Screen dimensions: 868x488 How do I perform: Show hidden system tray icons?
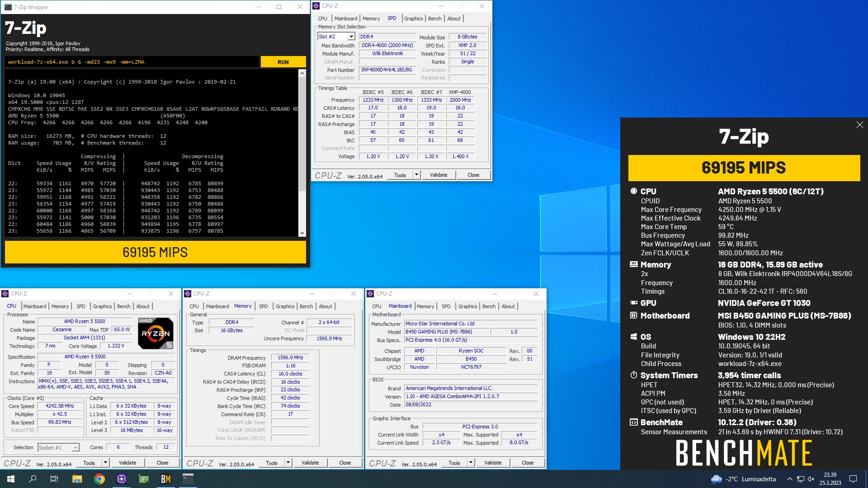tap(789, 479)
